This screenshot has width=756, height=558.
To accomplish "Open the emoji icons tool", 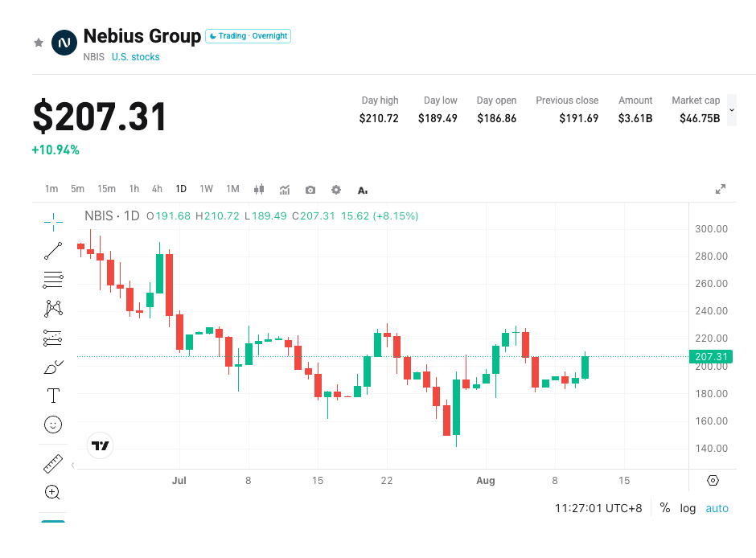I will (x=53, y=425).
